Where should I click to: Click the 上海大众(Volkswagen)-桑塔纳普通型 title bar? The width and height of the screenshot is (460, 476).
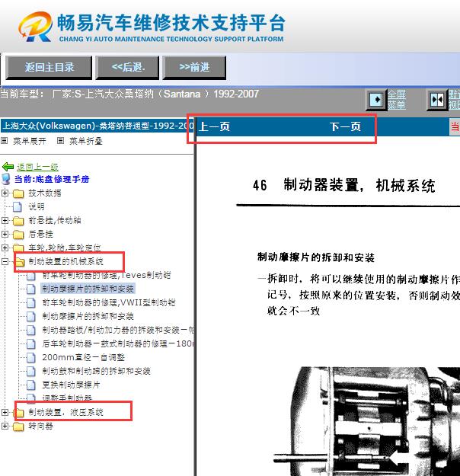[x=97, y=126]
